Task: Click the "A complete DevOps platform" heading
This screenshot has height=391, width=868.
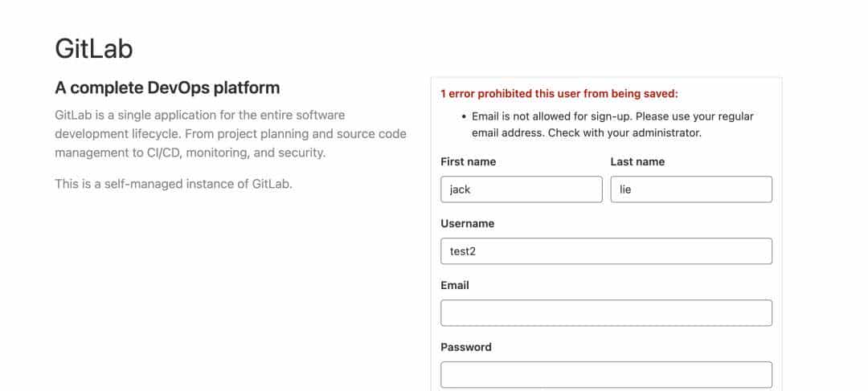Action: pos(167,88)
